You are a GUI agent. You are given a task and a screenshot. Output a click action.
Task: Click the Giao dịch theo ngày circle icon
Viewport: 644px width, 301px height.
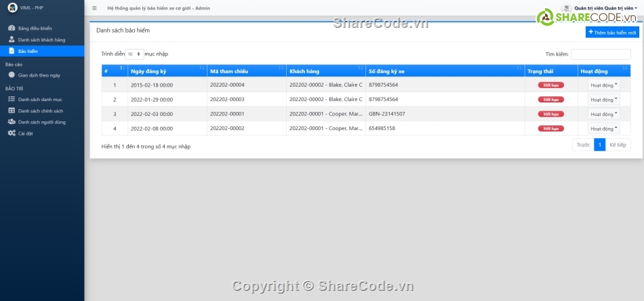pyautogui.click(x=12, y=75)
